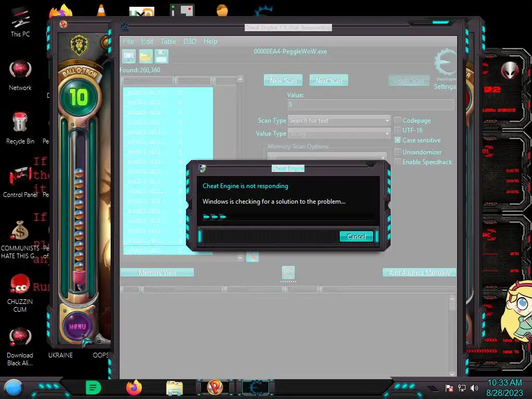Click Add Address Manually
Screen dimensions: 532x399
pos(419,272)
